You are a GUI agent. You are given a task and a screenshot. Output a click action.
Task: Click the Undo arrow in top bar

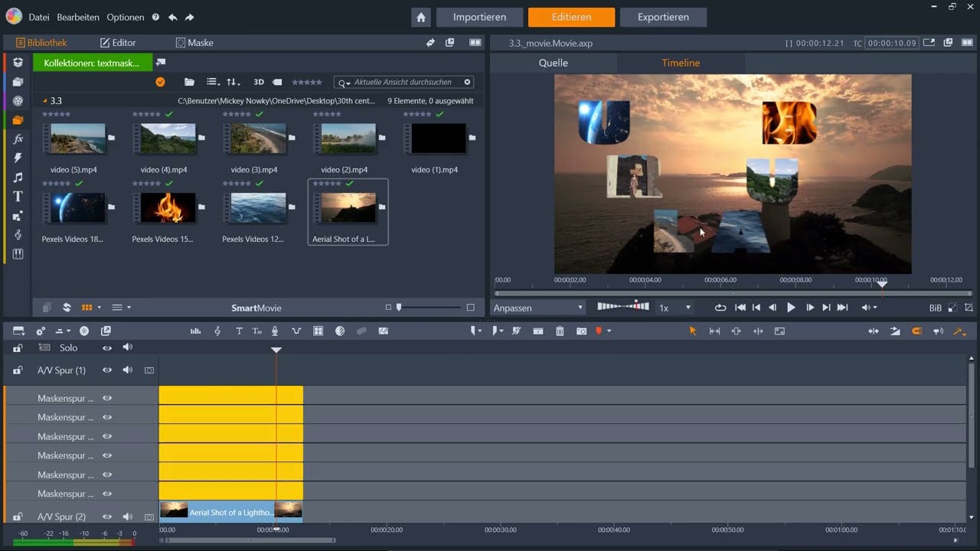172,17
